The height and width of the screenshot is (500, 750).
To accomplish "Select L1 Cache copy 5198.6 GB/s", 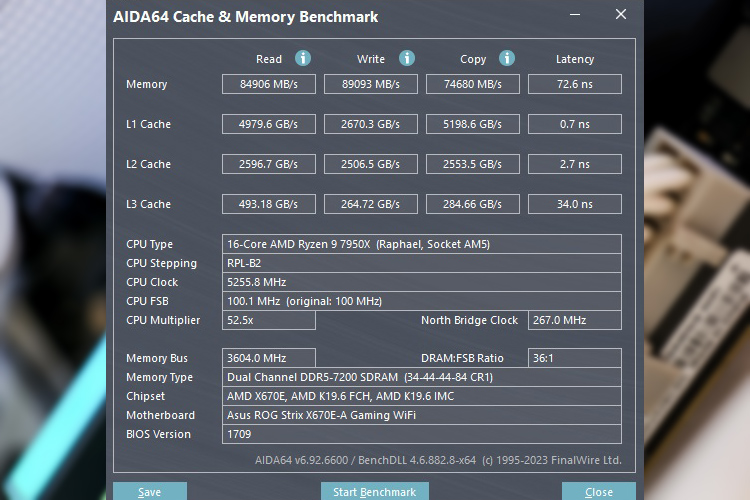I will 473,124.
